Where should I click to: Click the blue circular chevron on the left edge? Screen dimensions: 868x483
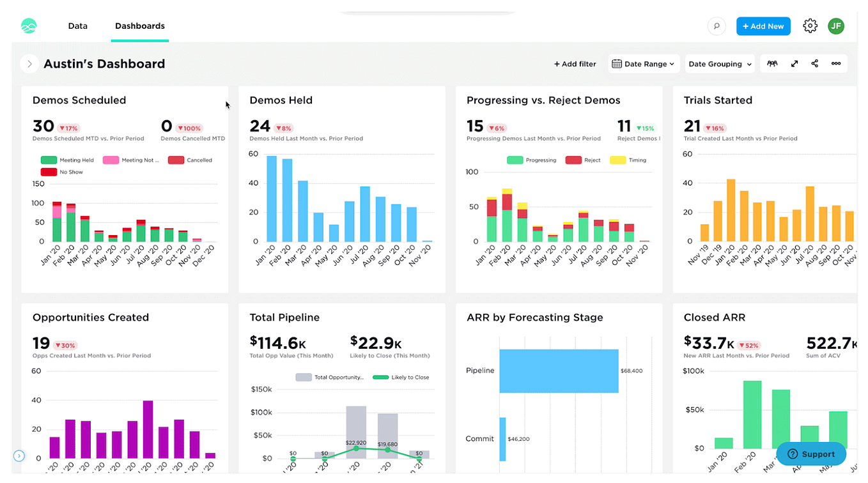(x=19, y=456)
